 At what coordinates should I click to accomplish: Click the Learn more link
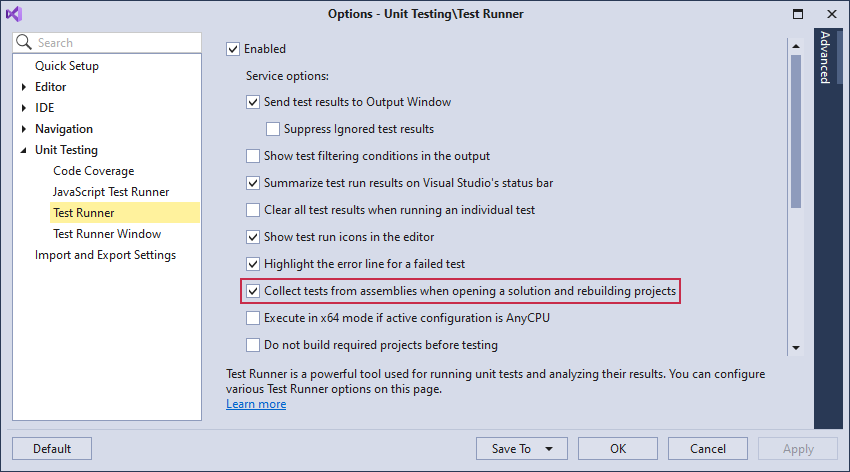coord(256,404)
